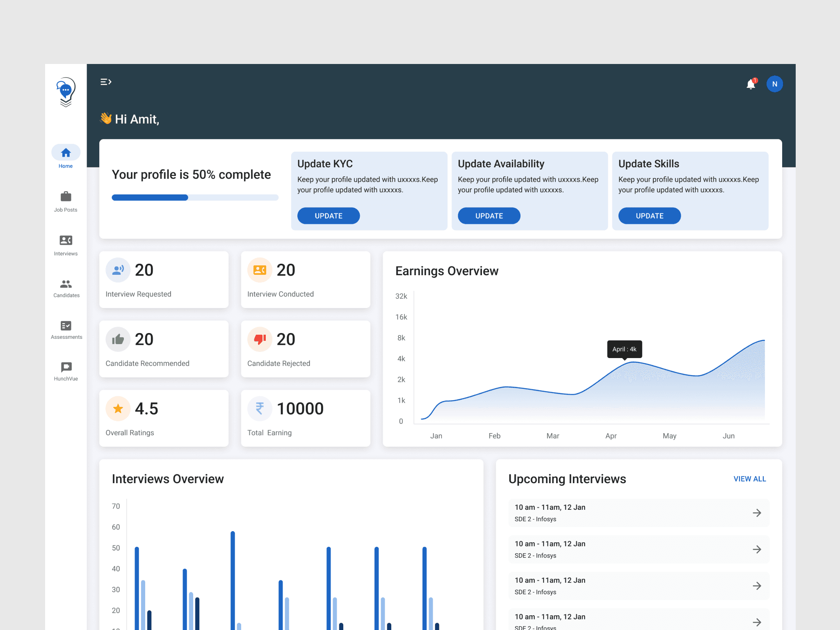This screenshot has height=630, width=840.
Task: Expand the sidebar with the menu toggle icon
Action: [x=106, y=82]
